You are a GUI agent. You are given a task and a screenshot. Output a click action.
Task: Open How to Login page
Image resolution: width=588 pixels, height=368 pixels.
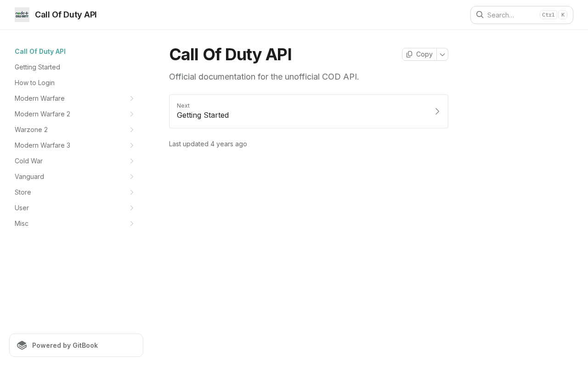click(34, 83)
